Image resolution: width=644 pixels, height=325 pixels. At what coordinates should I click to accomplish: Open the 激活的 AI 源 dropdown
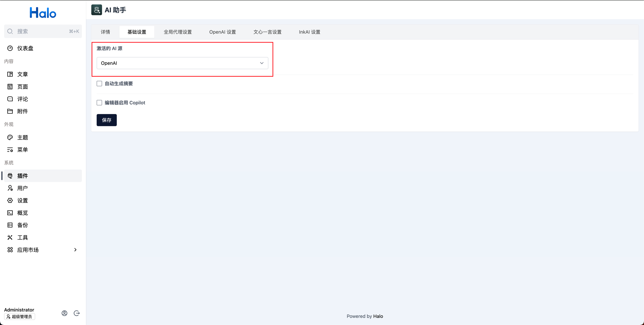tap(182, 63)
